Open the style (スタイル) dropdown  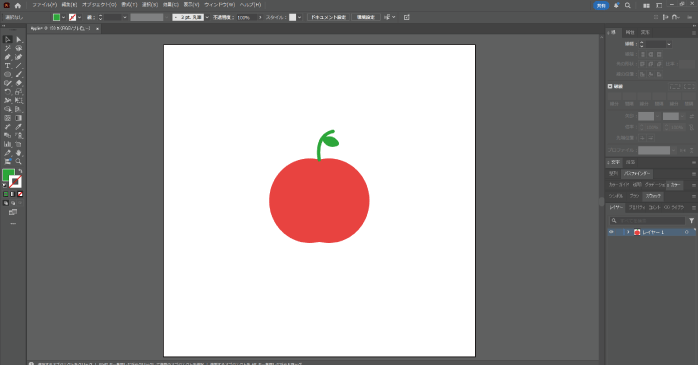click(299, 17)
